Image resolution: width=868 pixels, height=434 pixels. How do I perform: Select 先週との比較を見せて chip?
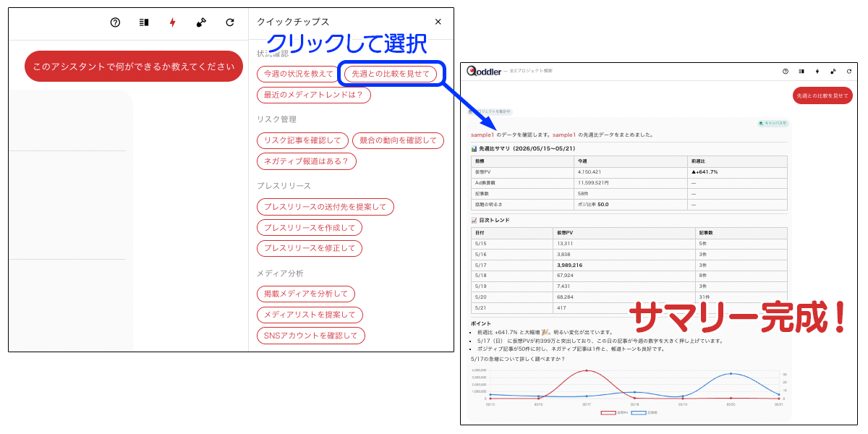pyautogui.click(x=391, y=74)
